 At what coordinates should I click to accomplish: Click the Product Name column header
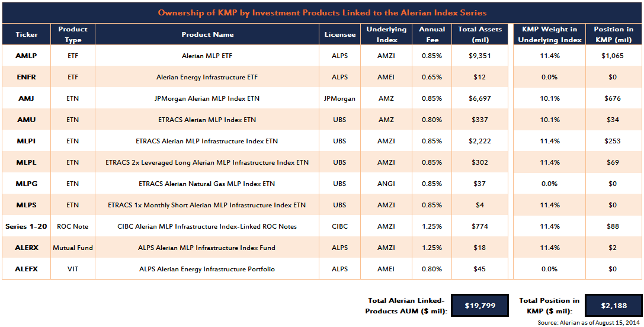pos(207,34)
